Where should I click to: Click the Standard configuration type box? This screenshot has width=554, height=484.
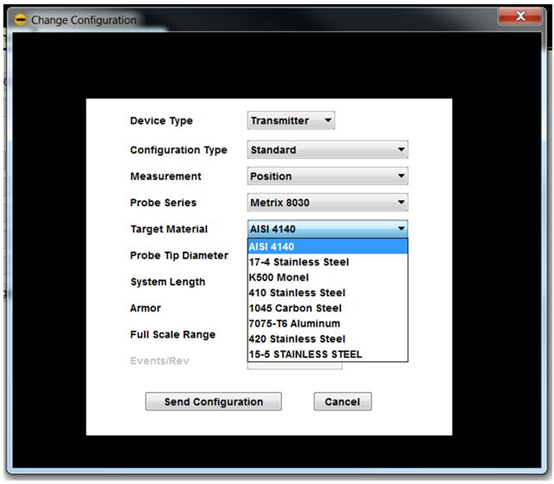328,150
